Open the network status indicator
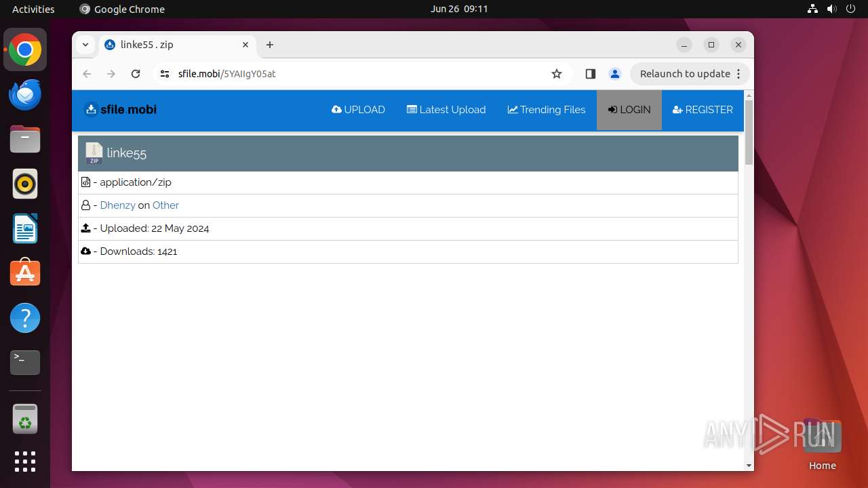 coord(812,9)
